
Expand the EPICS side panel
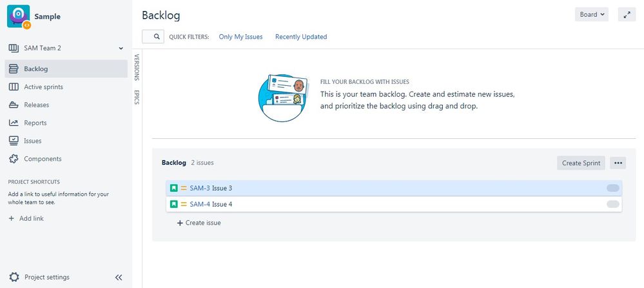137,97
